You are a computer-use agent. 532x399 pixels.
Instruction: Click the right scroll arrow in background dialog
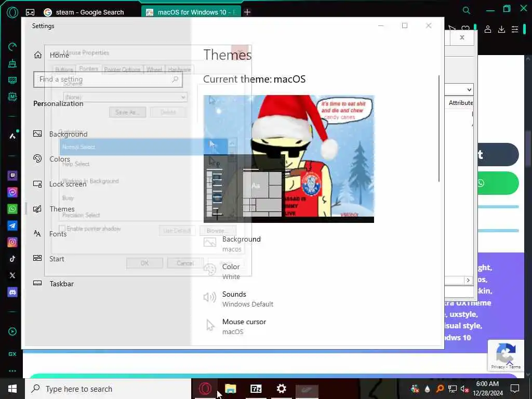point(468,280)
